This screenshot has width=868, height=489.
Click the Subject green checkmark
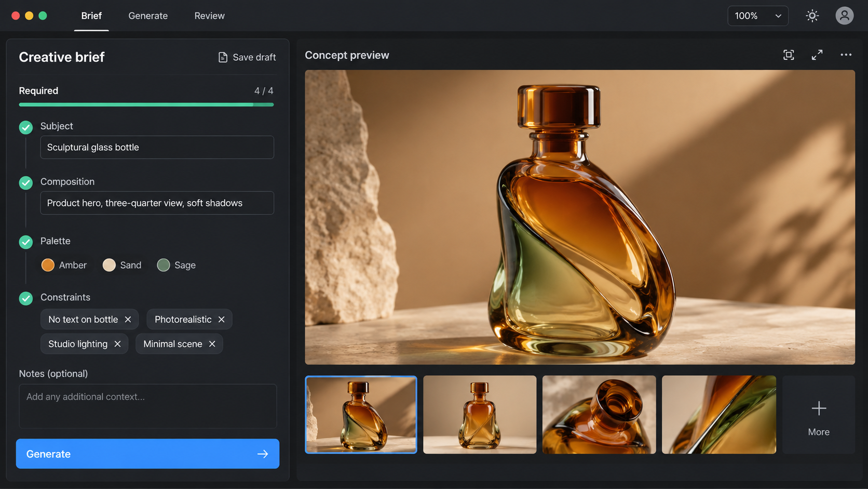pos(26,127)
